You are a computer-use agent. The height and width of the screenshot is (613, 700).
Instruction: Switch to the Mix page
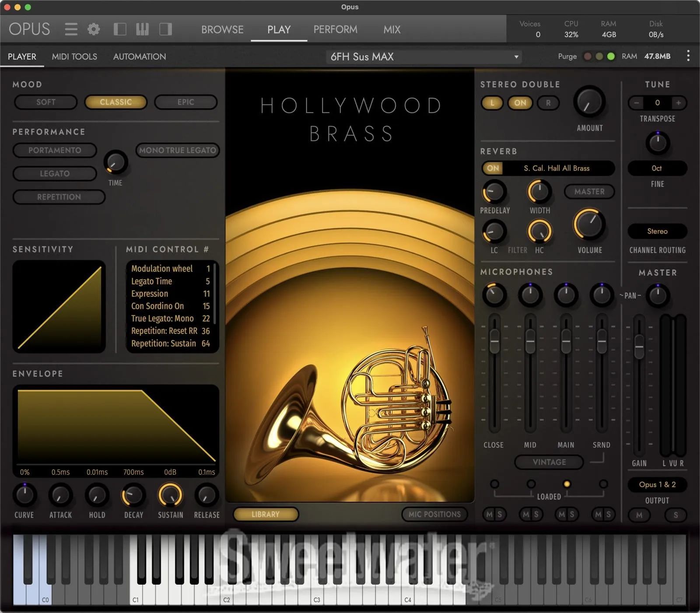click(x=392, y=29)
